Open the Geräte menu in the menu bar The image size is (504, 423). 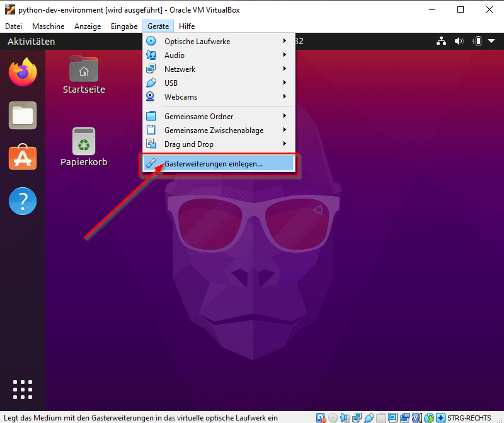point(158,26)
